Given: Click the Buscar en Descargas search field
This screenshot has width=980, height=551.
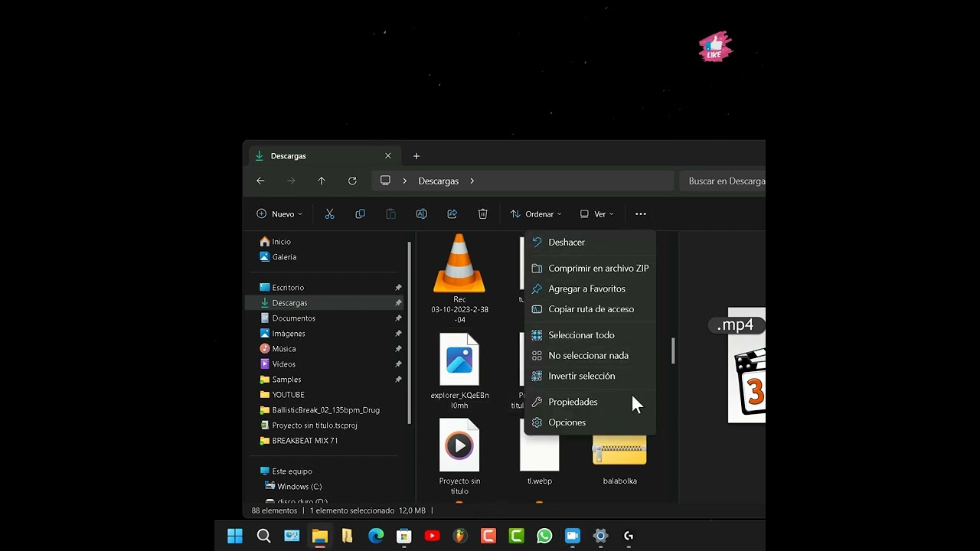Looking at the screenshot, I should 722,181.
